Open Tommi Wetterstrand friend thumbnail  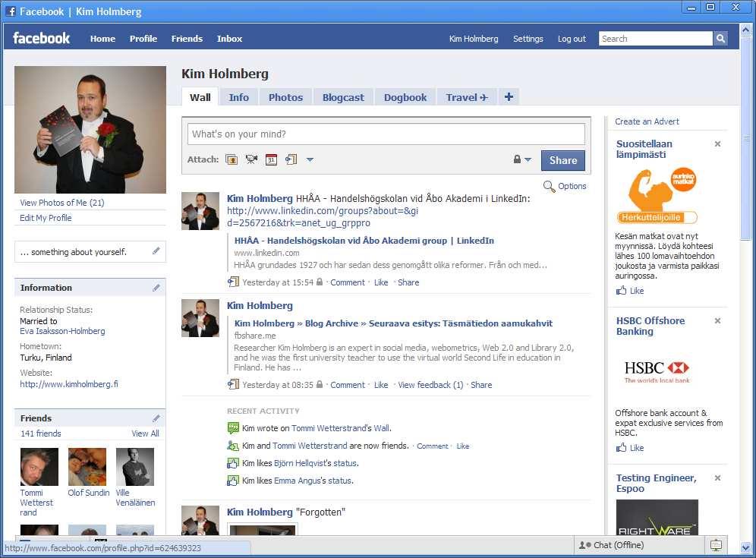point(39,467)
